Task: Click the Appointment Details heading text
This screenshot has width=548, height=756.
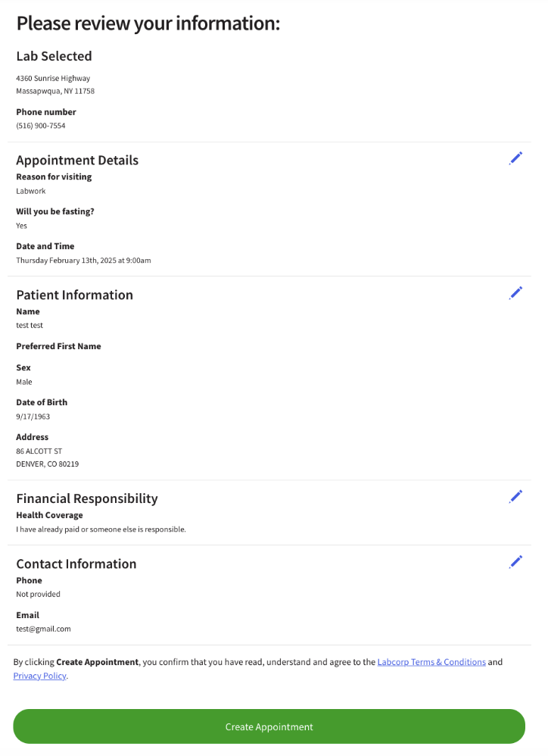Action: tap(77, 160)
